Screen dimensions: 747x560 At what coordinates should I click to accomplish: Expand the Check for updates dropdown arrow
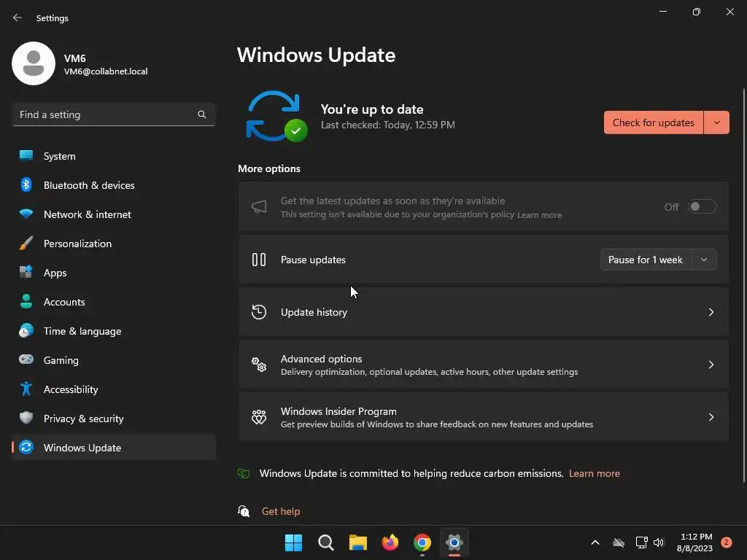coord(716,122)
